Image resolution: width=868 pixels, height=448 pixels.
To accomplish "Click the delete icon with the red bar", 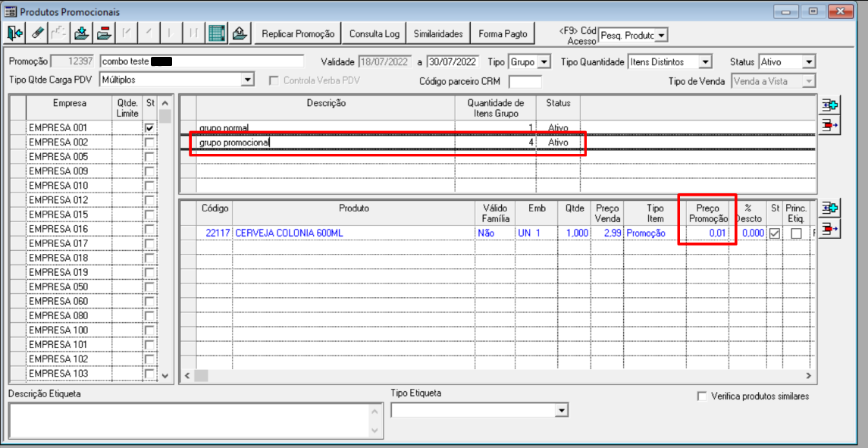I will tap(104, 34).
